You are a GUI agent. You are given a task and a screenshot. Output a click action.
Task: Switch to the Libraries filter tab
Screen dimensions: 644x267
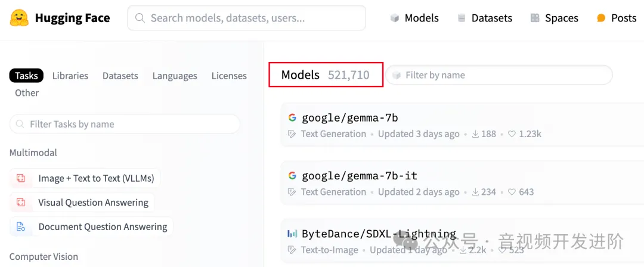point(70,76)
